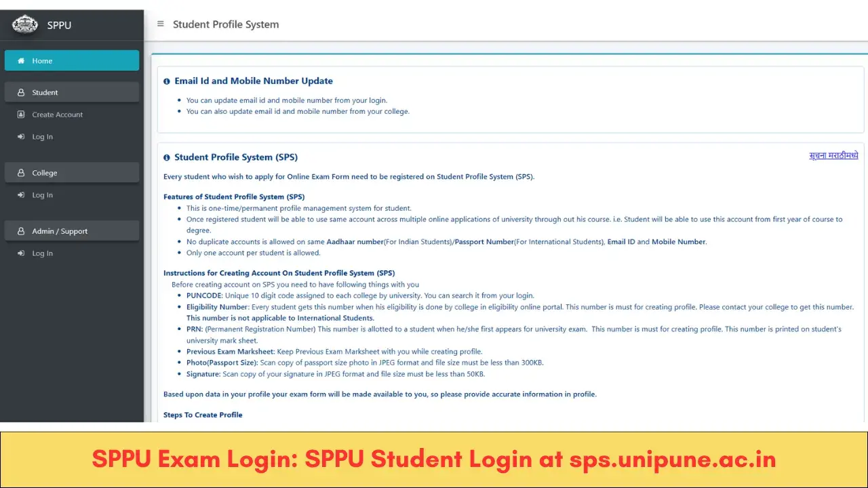Select the Email Id and Mobile Number Update heading
The width and height of the screenshot is (868, 488).
(254, 81)
